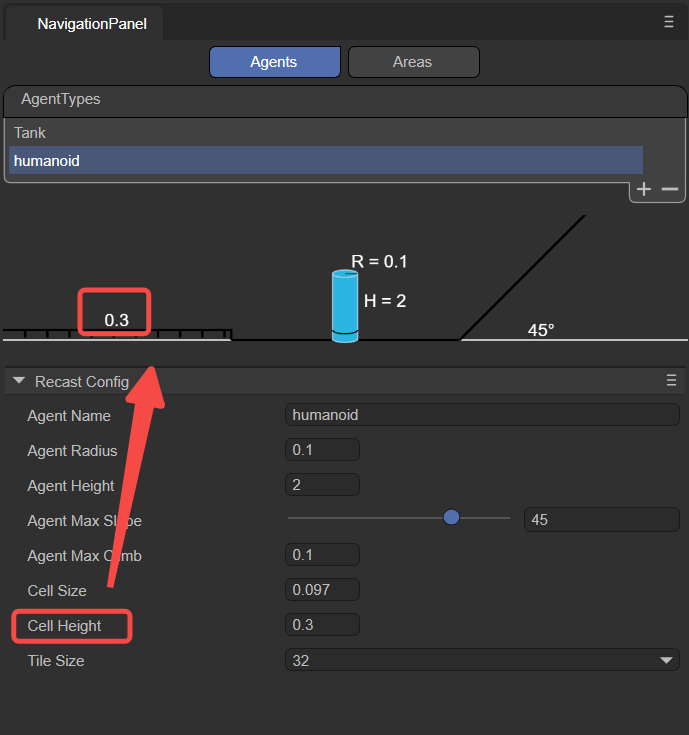Open the Recast Config section menu icon
The image size is (689, 735).
click(x=671, y=380)
